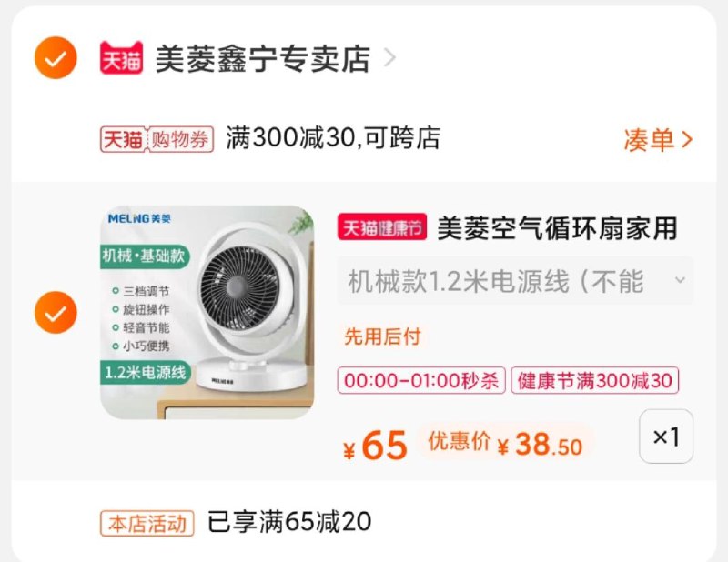Tap the 优惠价 ¥38.50 discount price
Screen dimensions: 728x562
505,443
